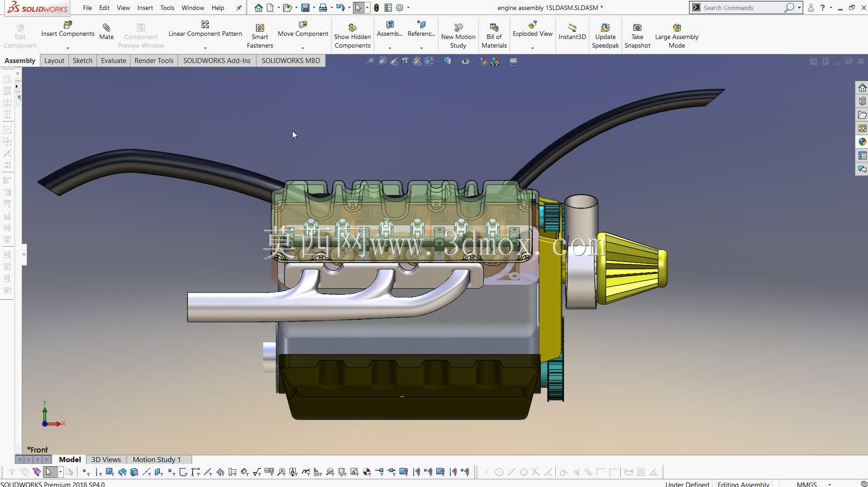Viewport: 868px width, 487px height.
Task: Expand Exploded View dropdown arrow
Action: pos(532,48)
